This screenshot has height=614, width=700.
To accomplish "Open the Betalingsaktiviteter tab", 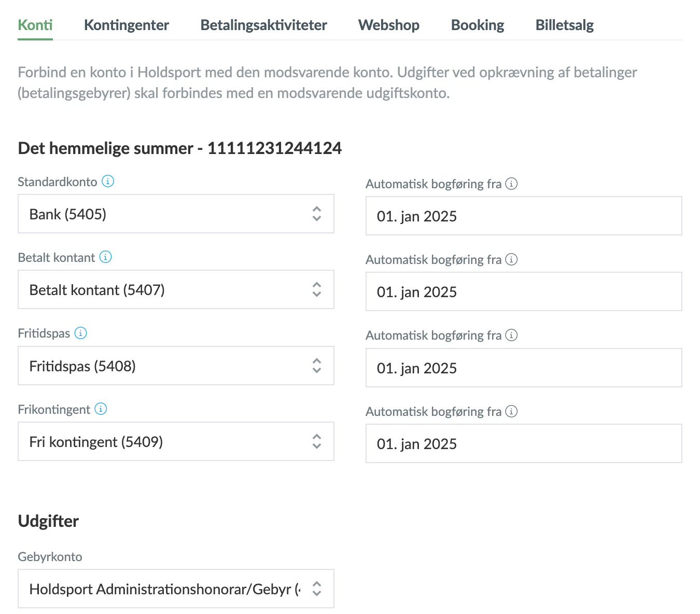I will pyautogui.click(x=263, y=25).
